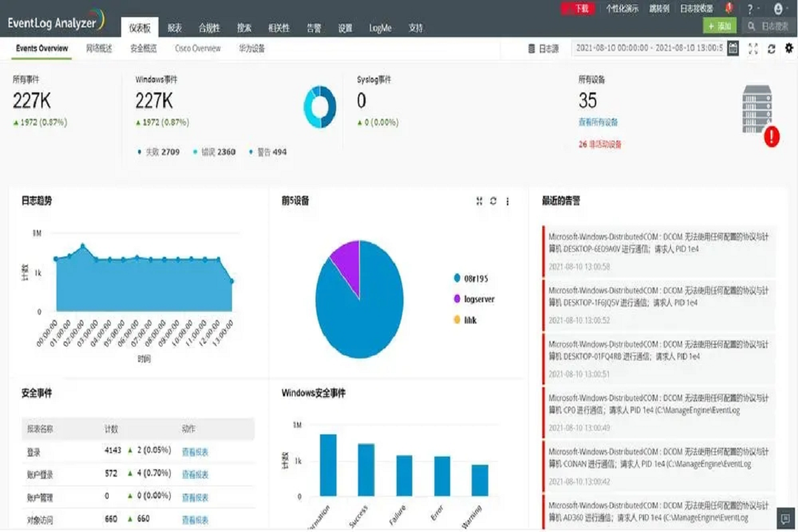Switch to the 告警 tab
The width and height of the screenshot is (798, 532).
[x=314, y=28]
